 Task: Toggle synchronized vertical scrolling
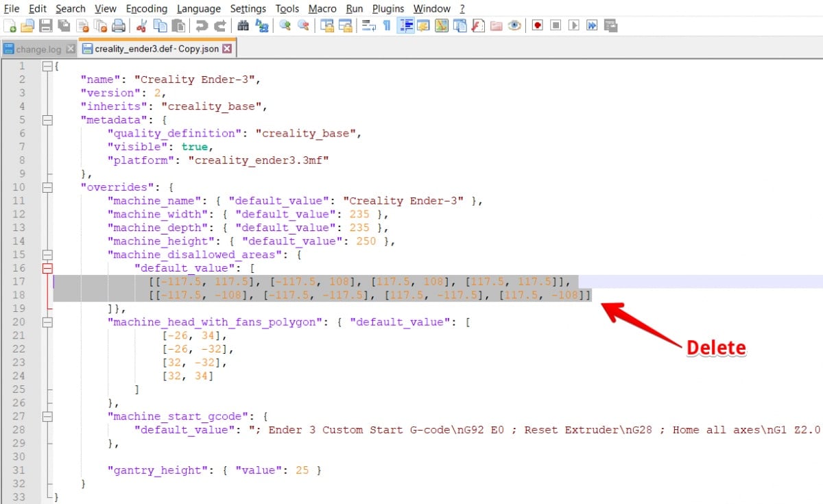click(326, 26)
